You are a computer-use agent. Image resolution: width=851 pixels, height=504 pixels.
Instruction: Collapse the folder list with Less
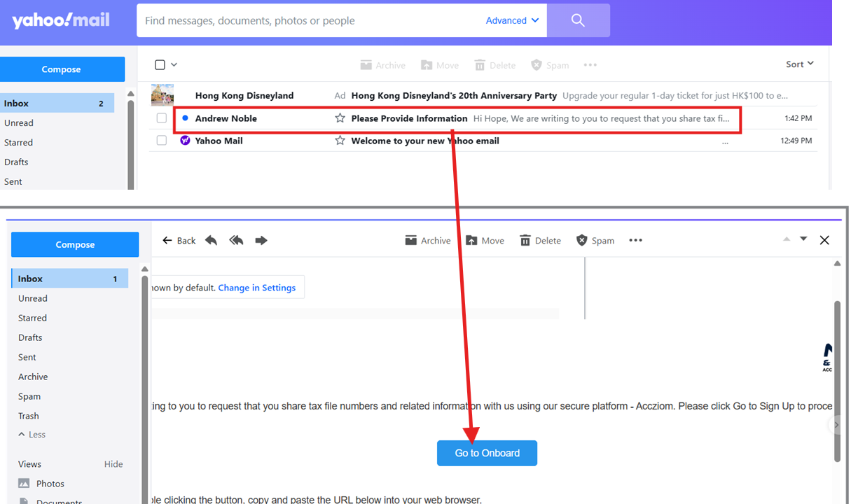32,434
